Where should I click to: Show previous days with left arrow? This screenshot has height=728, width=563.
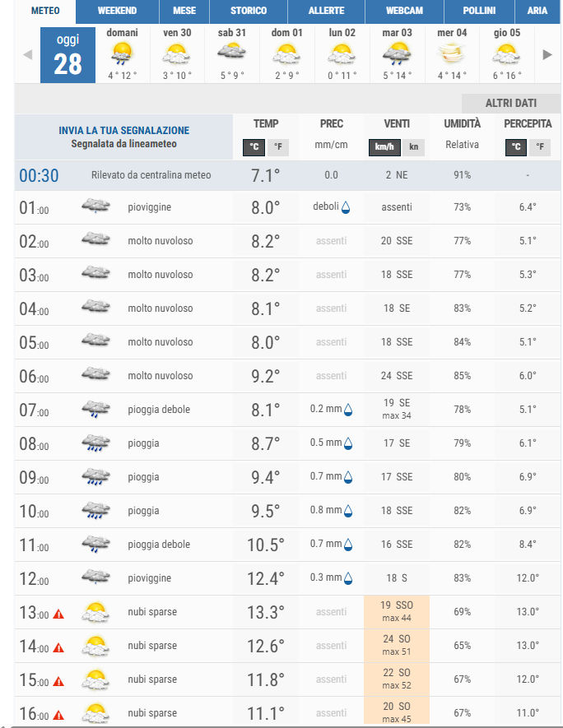point(27,55)
